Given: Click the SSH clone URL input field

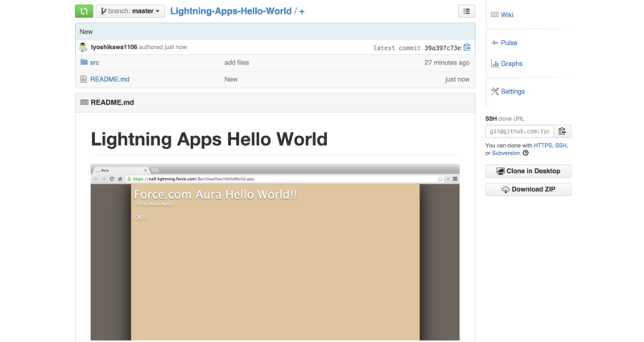Looking at the screenshot, I should [519, 131].
